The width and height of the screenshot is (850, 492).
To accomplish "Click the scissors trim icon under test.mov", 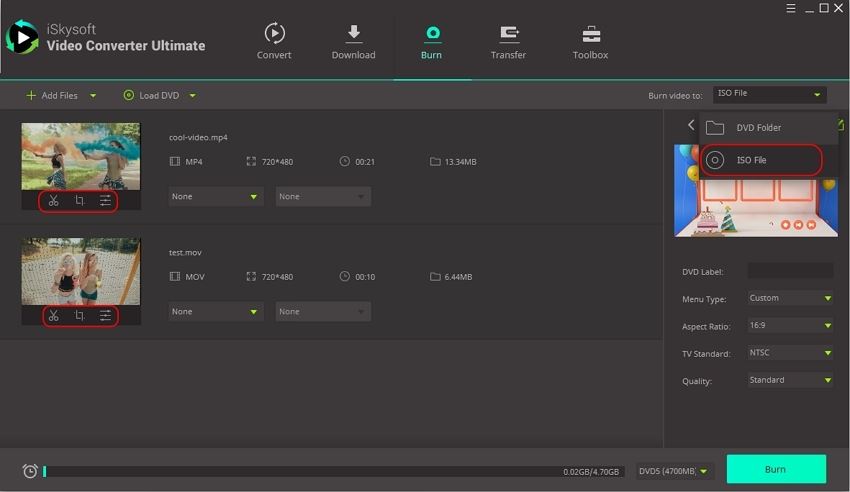I will pyautogui.click(x=54, y=316).
